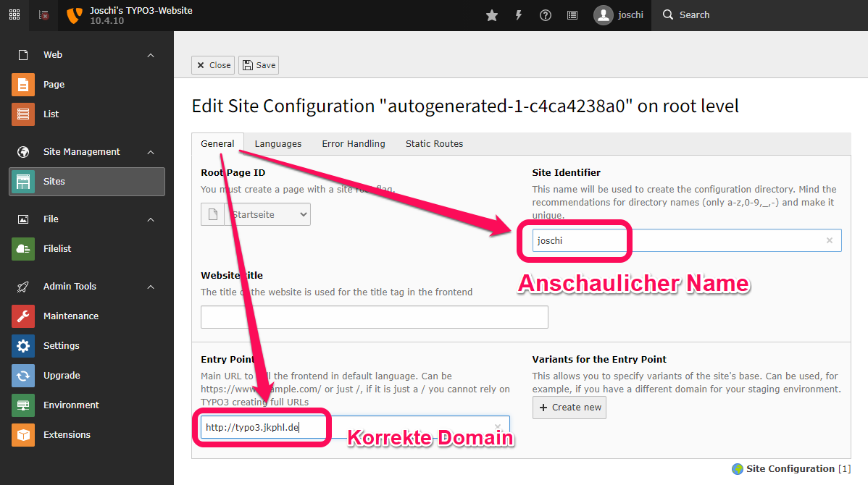This screenshot has width=868, height=485.
Task: Switch to the Static Routes tab
Action: pos(434,143)
